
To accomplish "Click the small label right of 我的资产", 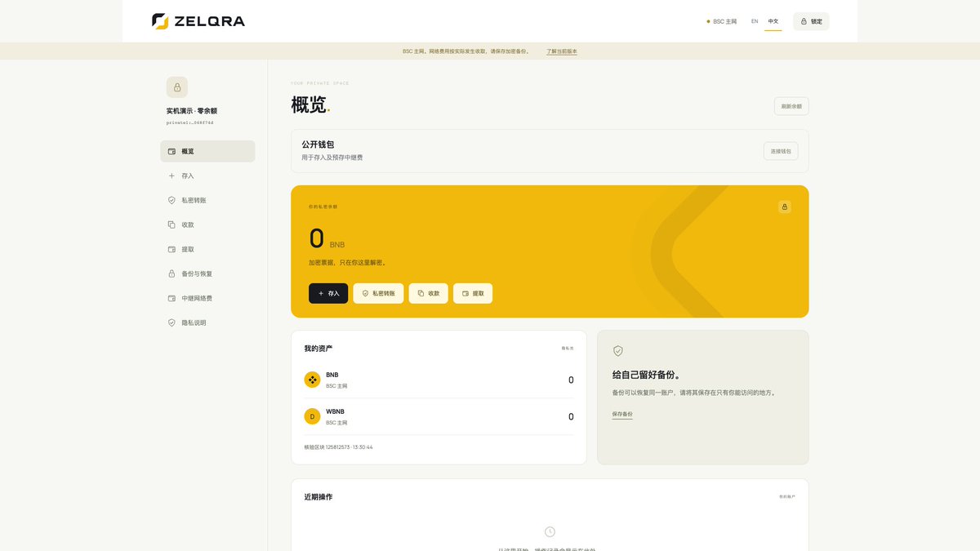I will pyautogui.click(x=568, y=349).
